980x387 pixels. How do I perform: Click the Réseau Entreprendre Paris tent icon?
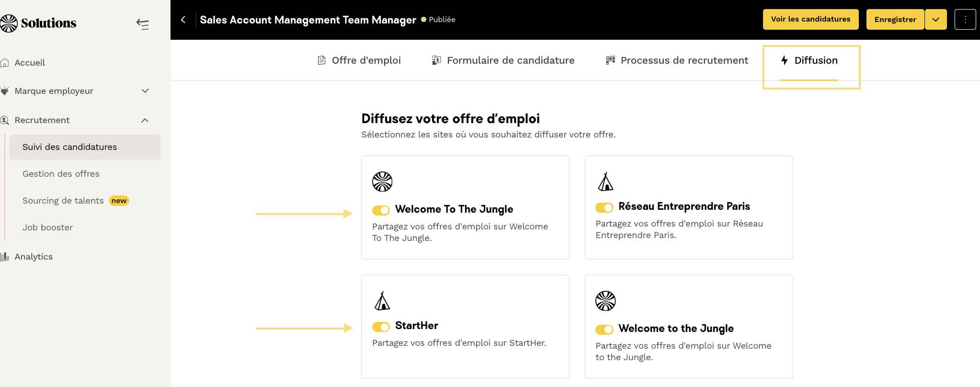click(x=605, y=182)
